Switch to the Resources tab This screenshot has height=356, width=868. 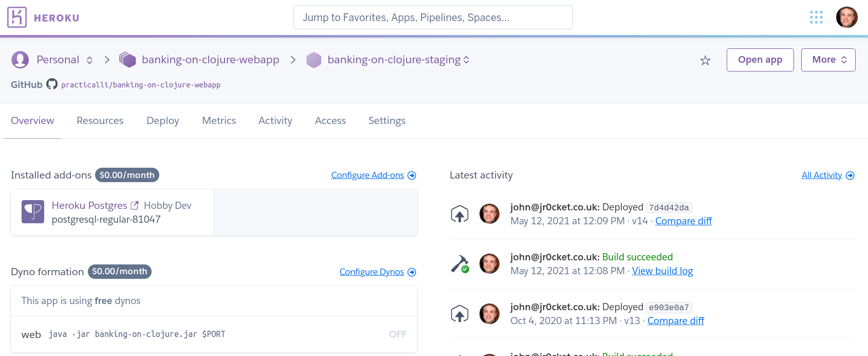tap(100, 120)
